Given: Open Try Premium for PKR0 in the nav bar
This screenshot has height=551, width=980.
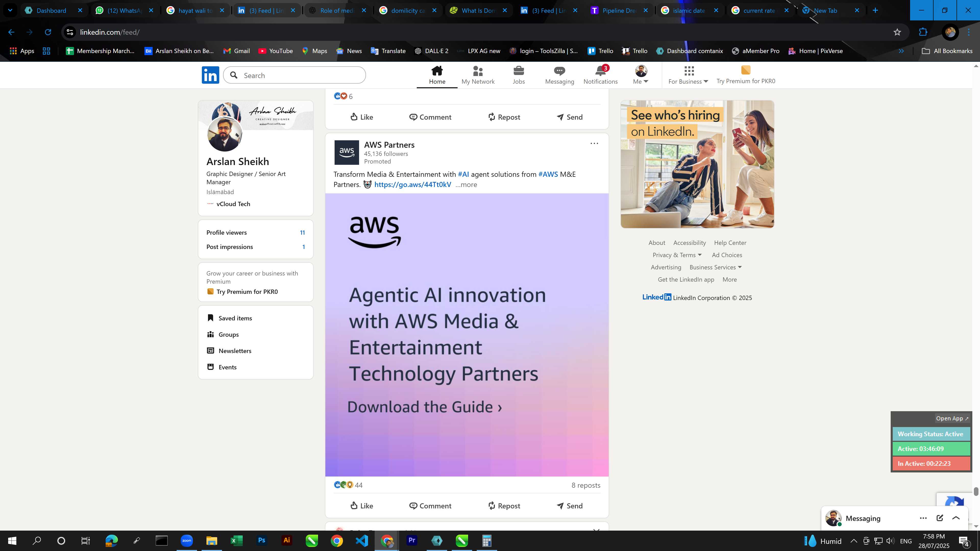Looking at the screenshot, I should pyautogui.click(x=746, y=75).
